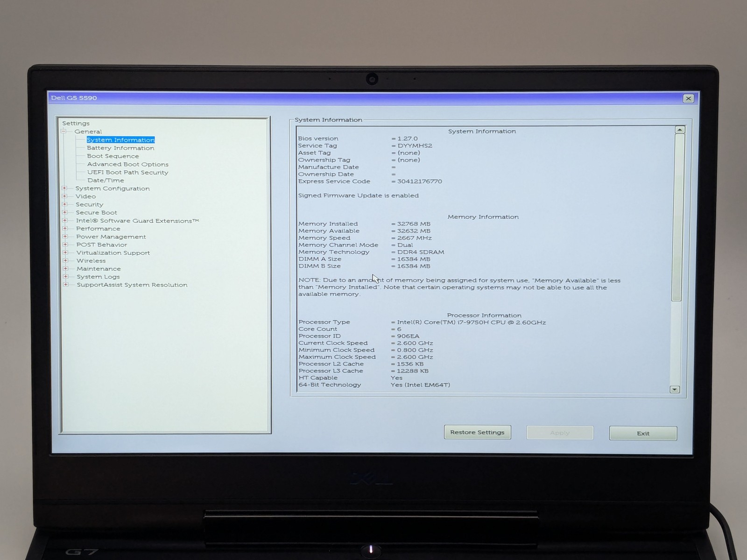
Task: Click the scroll up arrow
Action: 680,130
